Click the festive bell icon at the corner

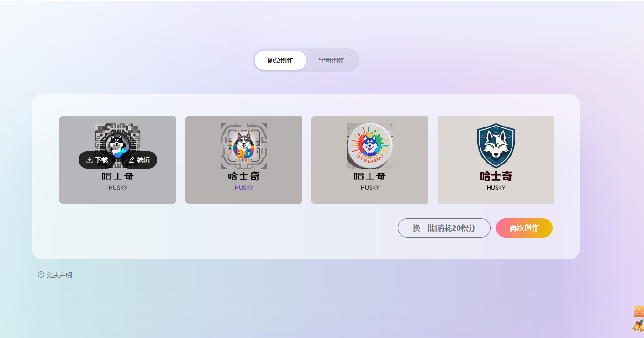638,326
